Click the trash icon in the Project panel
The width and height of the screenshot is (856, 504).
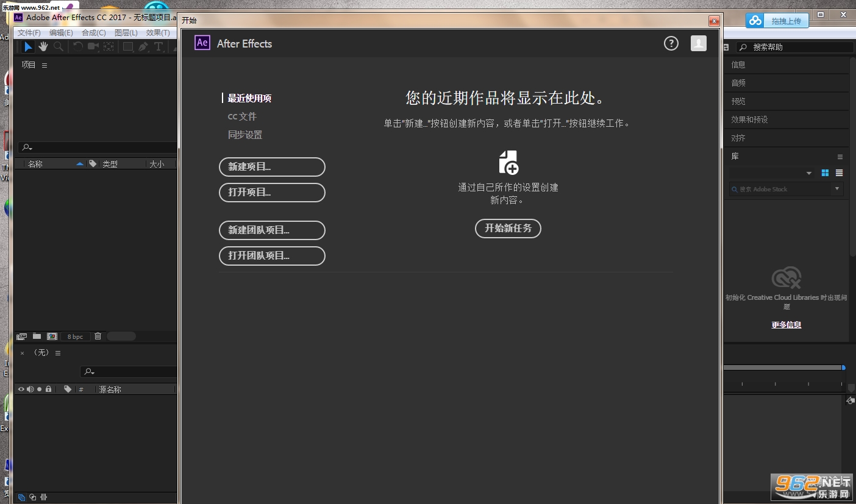tap(98, 336)
